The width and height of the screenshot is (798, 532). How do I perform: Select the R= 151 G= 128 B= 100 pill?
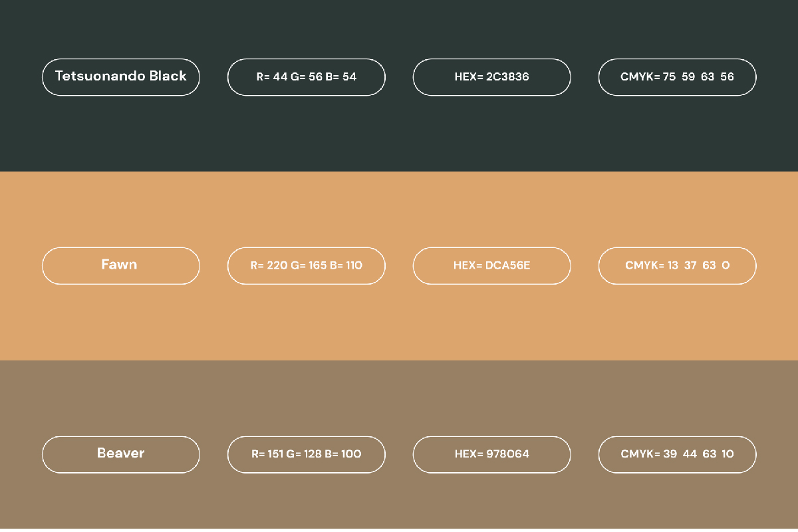[306, 455]
